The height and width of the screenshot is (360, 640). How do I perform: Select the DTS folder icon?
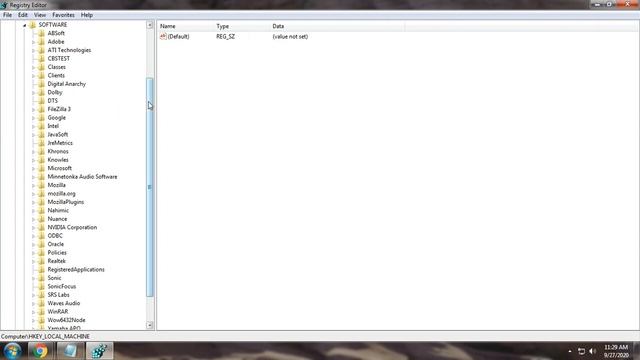point(41,101)
